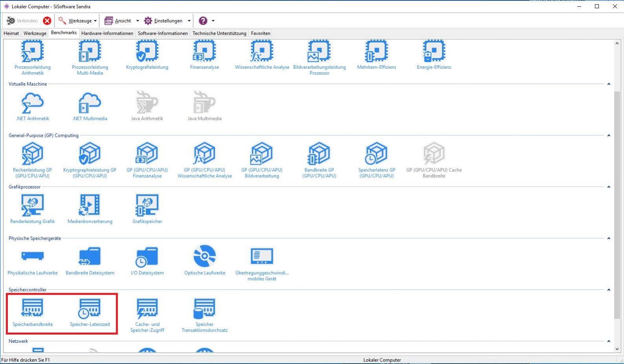Open the Ansicht dropdown arrow
Screen dimensions: 624x364
tap(137, 21)
